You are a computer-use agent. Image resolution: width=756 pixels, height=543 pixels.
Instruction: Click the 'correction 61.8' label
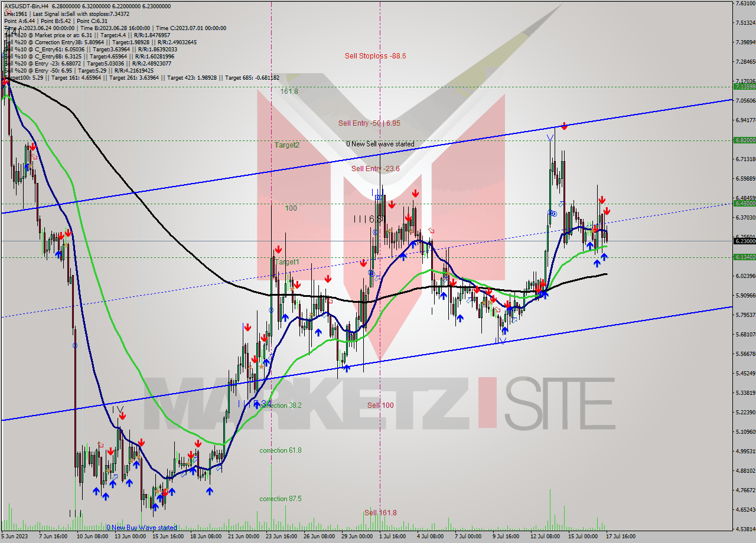point(281,450)
